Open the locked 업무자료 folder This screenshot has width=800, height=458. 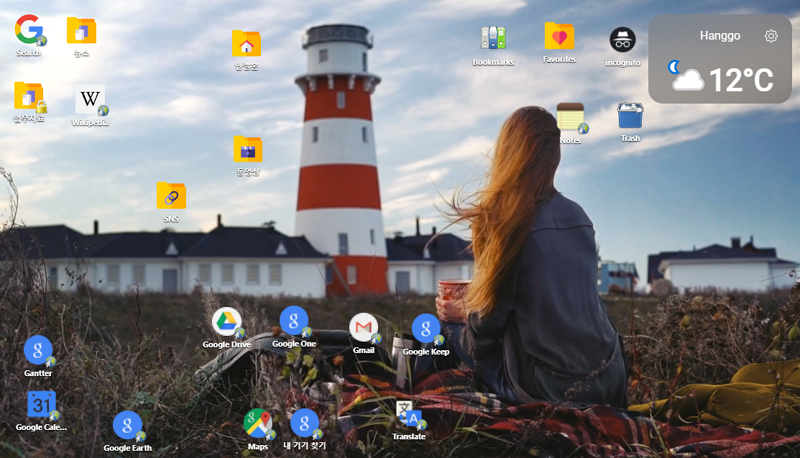tap(30, 96)
